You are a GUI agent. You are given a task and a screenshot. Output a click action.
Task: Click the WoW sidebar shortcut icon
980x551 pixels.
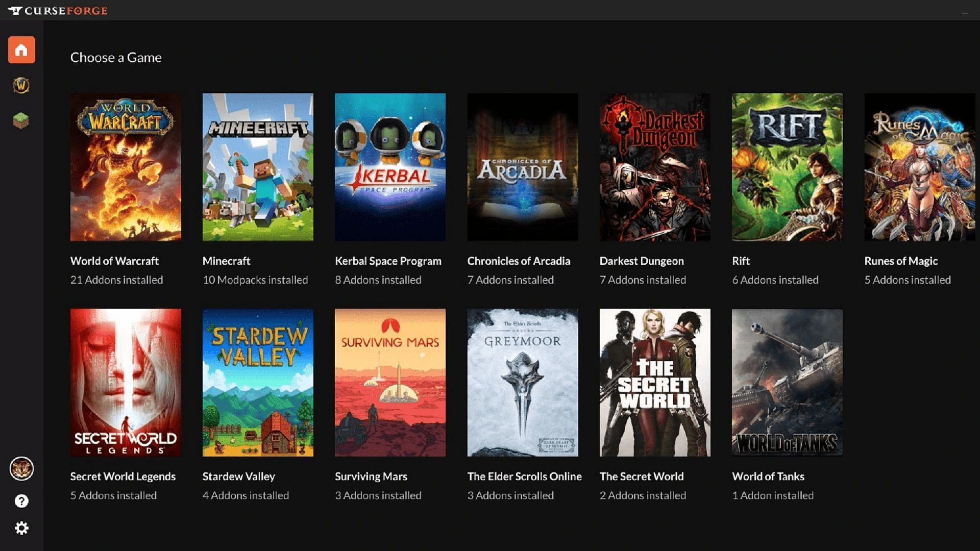tap(21, 85)
